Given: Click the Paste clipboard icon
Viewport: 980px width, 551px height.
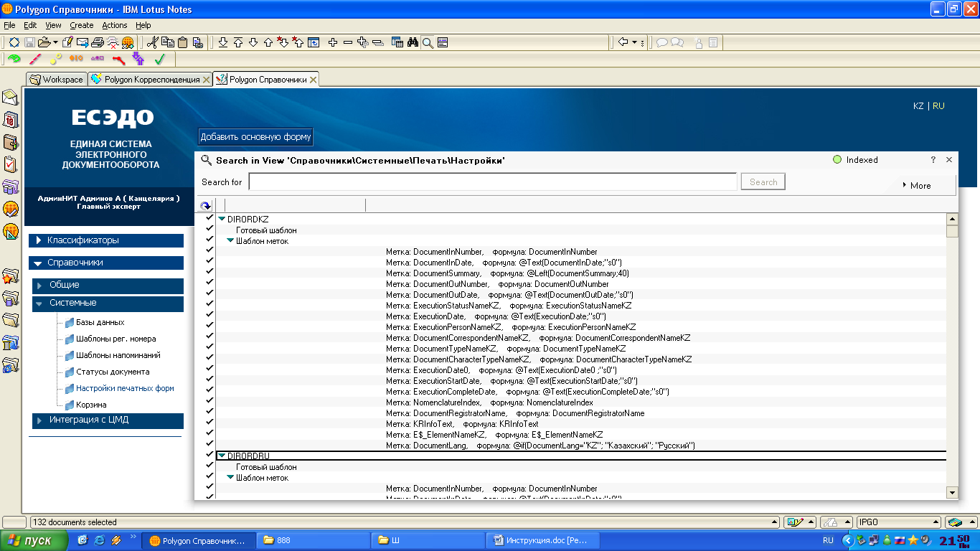Looking at the screenshot, I should pyautogui.click(x=182, y=43).
